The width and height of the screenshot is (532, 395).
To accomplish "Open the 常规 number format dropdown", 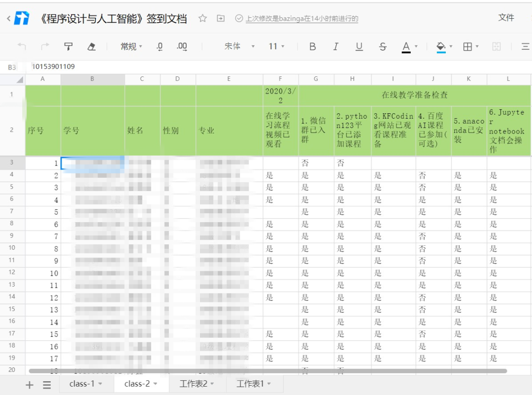I will [x=131, y=46].
